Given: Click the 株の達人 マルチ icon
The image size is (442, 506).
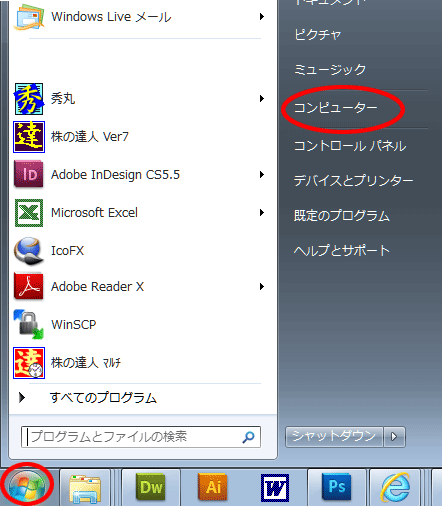Looking at the screenshot, I should tap(29, 363).
